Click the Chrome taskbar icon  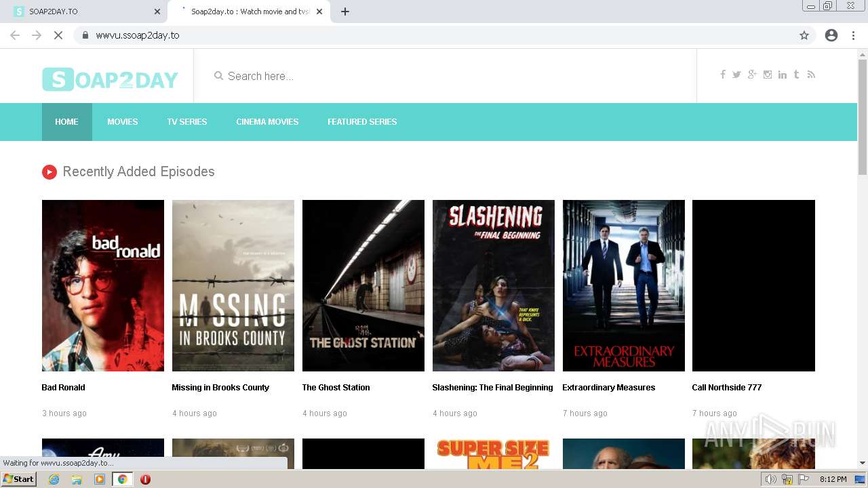click(122, 479)
